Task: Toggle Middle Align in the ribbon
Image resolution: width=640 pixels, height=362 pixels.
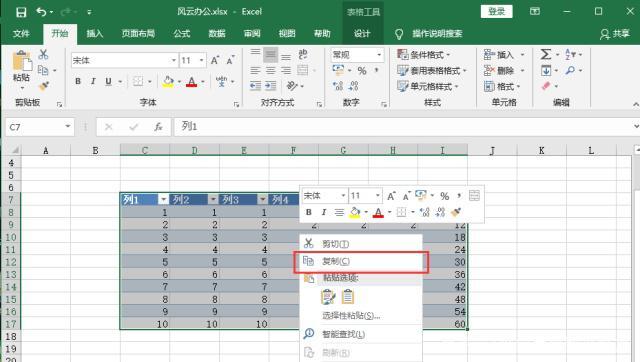Action: [270, 55]
